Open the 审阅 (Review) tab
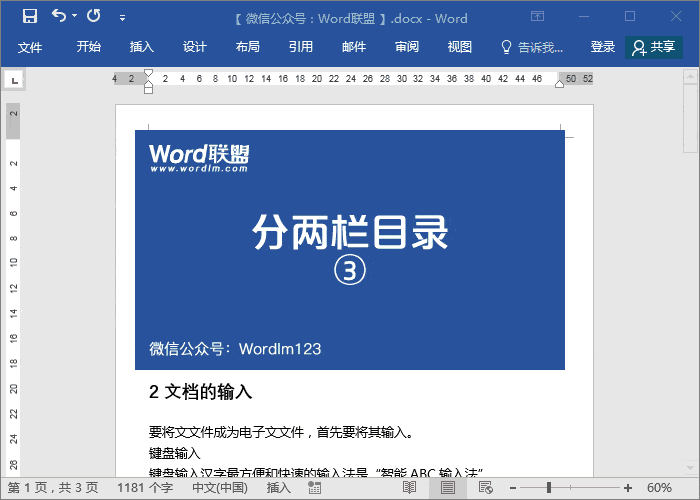The image size is (700, 500). 407,47
